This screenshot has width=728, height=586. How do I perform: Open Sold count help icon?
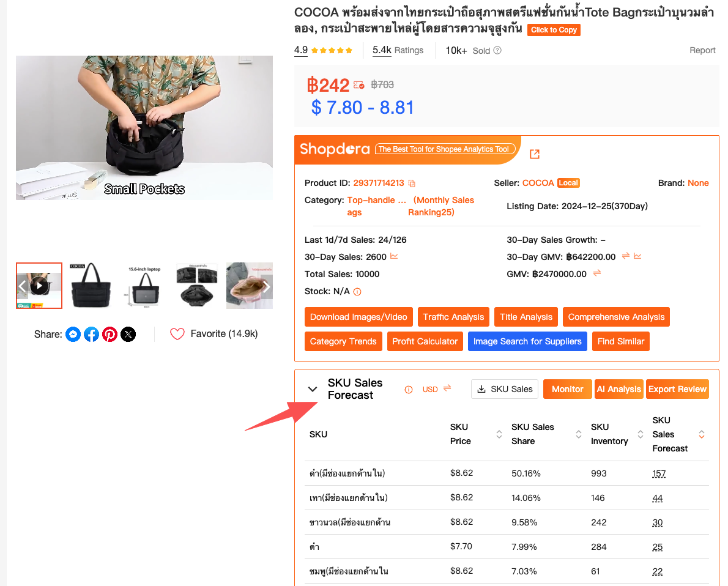coord(497,50)
